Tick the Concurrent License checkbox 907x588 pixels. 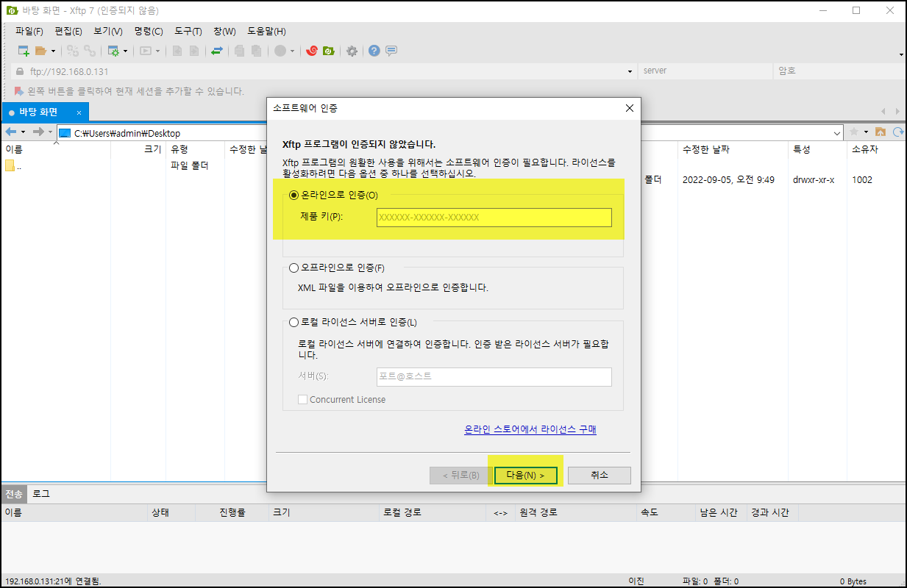pyautogui.click(x=302, y=400)
